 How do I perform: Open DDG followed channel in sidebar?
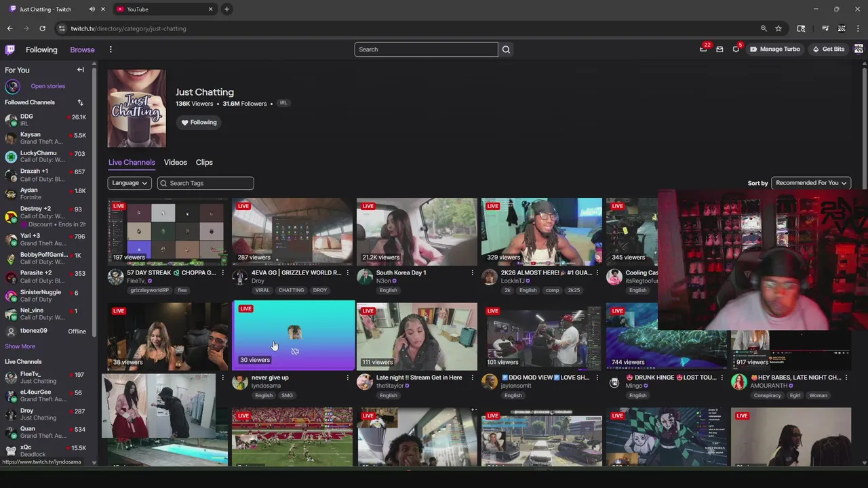[46, 120]
